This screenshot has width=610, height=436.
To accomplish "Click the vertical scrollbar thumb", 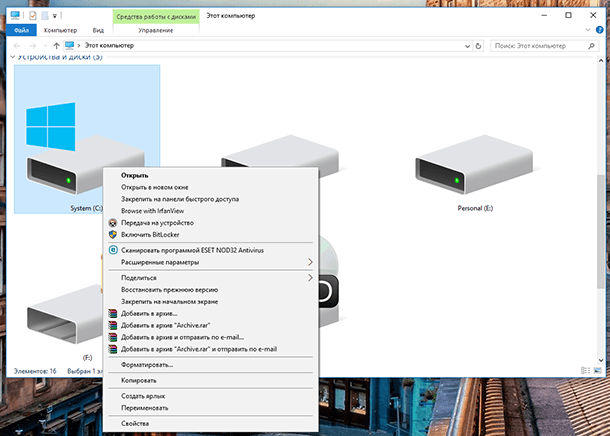I will 601,231.
